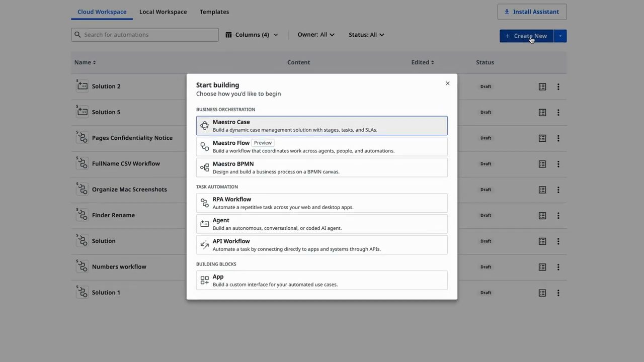Select the Maestro Flow icon
This screenshot has width=644, height=362.
204,146
